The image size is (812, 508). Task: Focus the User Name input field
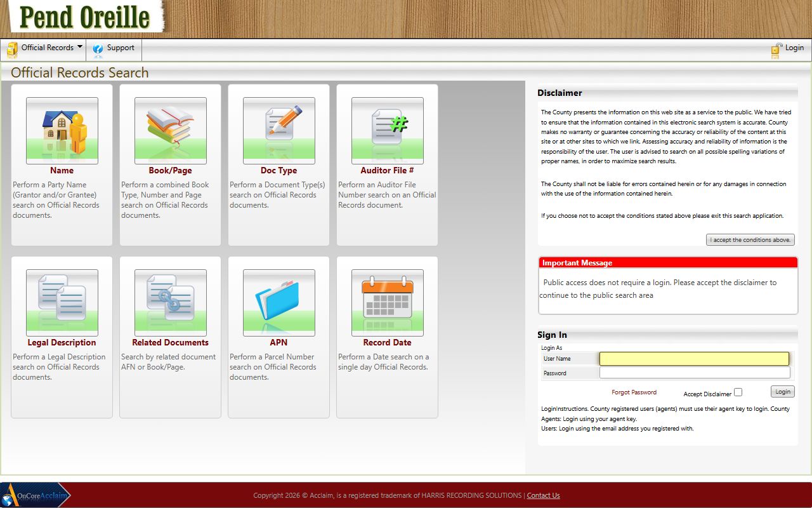(694, 359)
